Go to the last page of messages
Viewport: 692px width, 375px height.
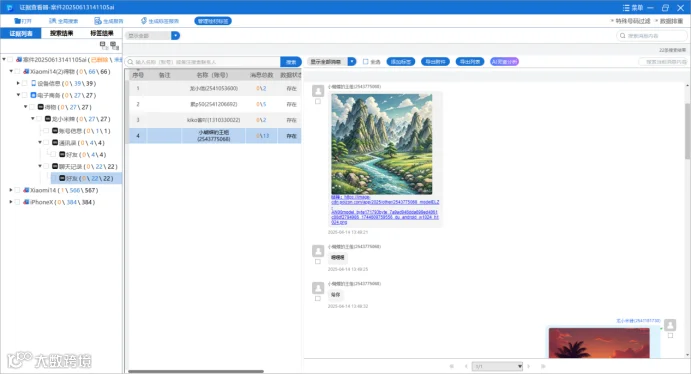(543, 366)
